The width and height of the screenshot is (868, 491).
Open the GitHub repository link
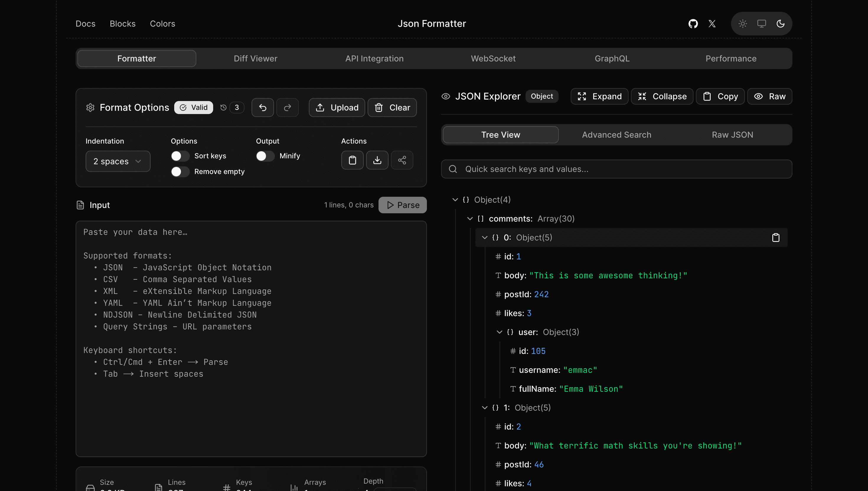693,24
